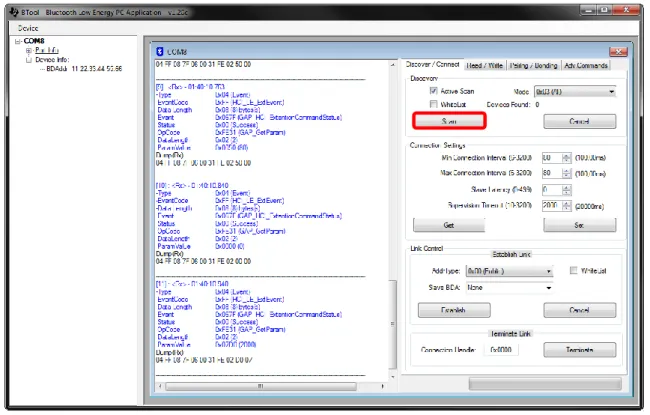Screen dimensions: 650x415
Task: Click the Max Connection Interval field
Action: pos(552,173)
